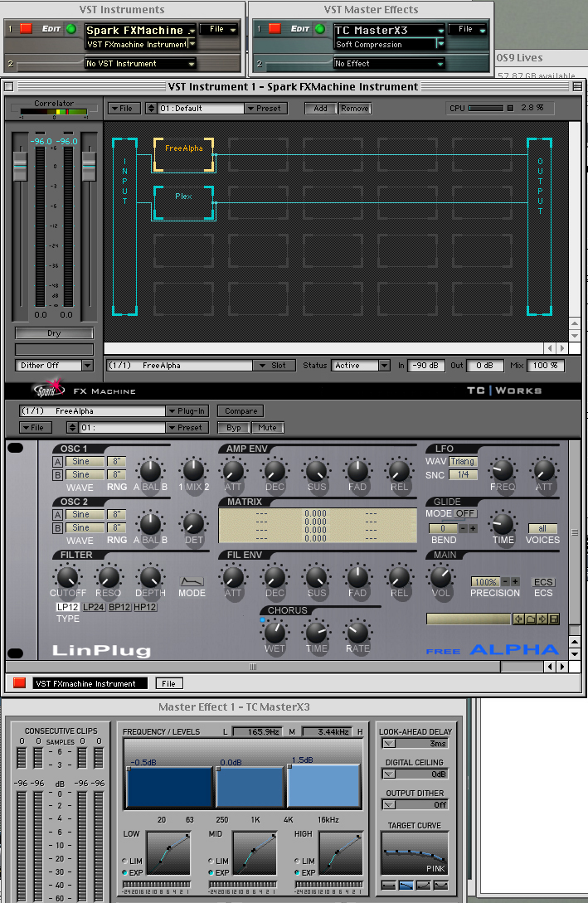Toggle the Byp bypass button

(234, 427)
